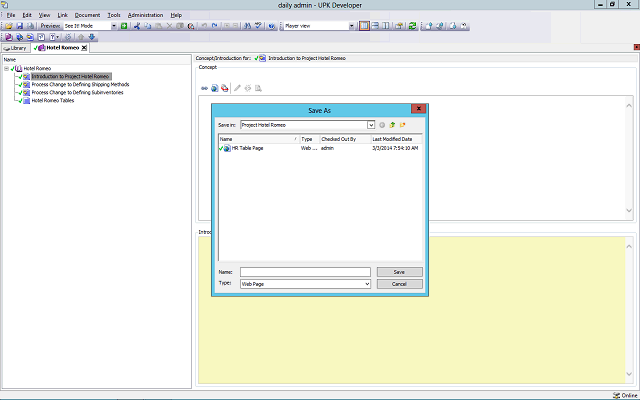Sort by Type column header

309,139
